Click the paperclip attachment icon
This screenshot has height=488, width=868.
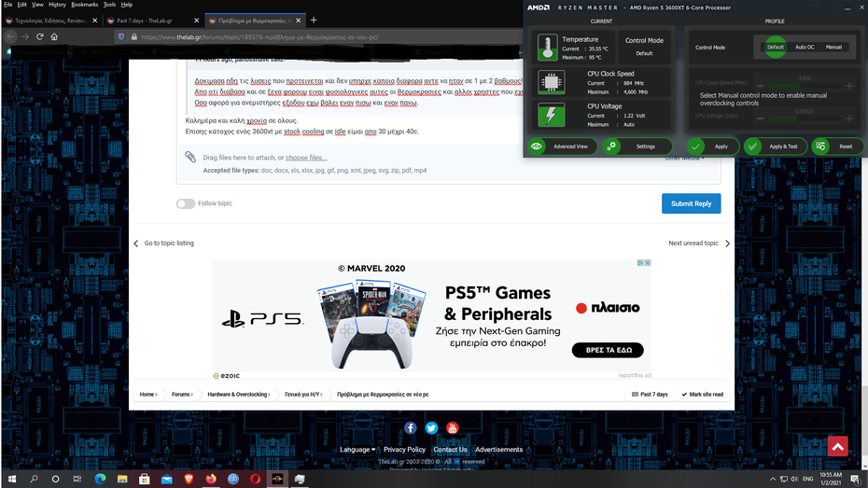190,157
